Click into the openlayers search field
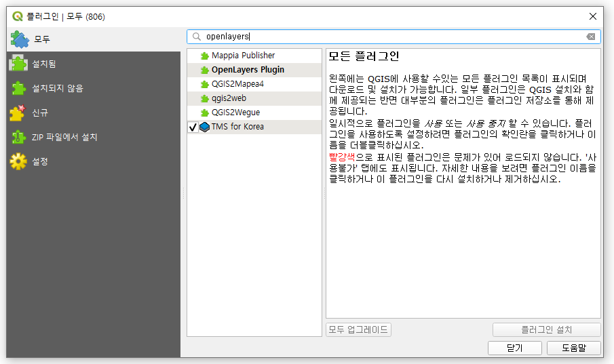Screen dimensions: 614x364 (x=394, y=37)
